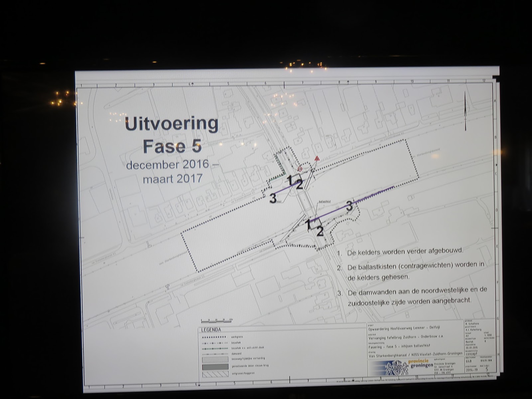Click grid number 8 on top border
Image resolution: width=532 pixels, height=399 pixels.
point(339,82)
